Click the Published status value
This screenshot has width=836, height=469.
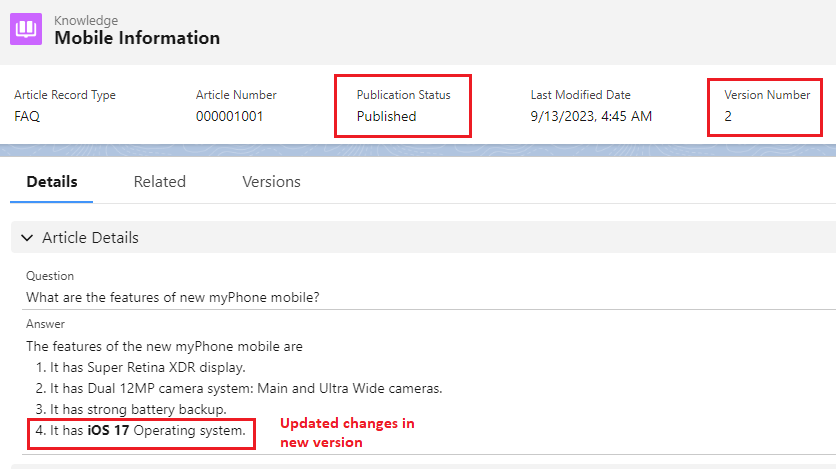click(386, 116)
